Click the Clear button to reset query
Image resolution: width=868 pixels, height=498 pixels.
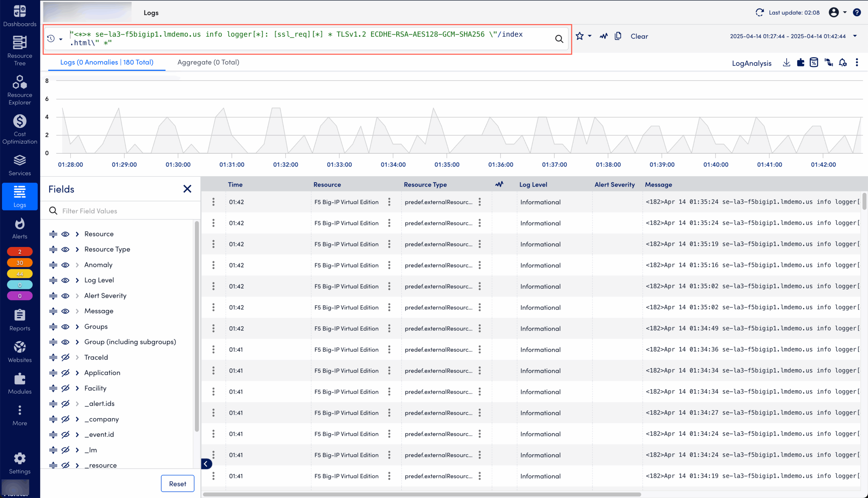[639, 36]
